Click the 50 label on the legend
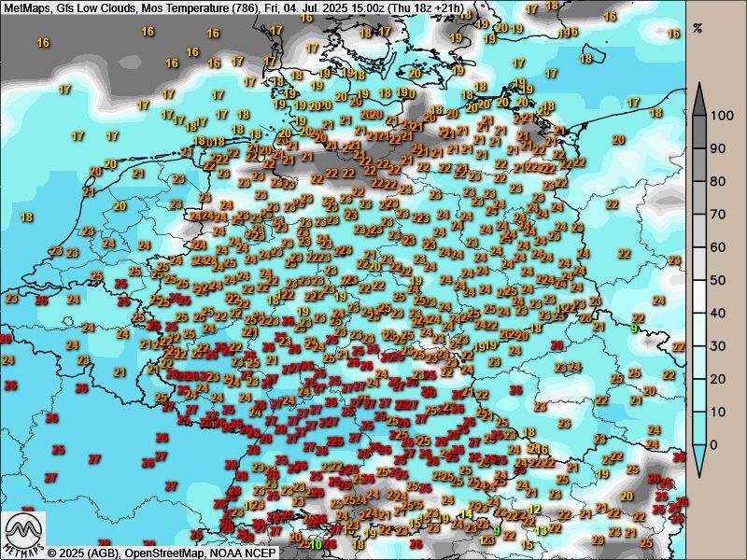This screenshot has height=560, width=747. [x=719, y=280]
